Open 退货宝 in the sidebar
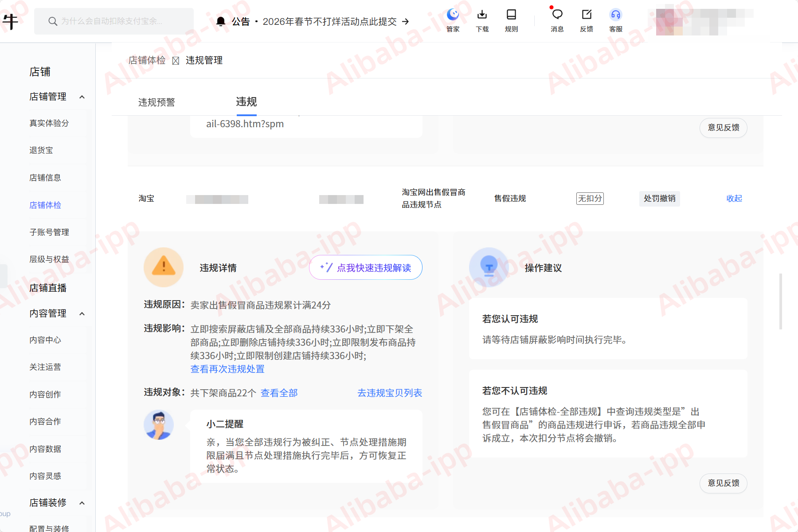 (x=41, y=150)
